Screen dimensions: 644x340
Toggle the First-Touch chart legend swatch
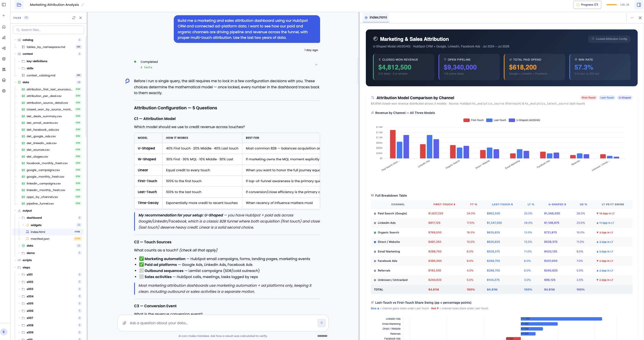tap(466, 120)
